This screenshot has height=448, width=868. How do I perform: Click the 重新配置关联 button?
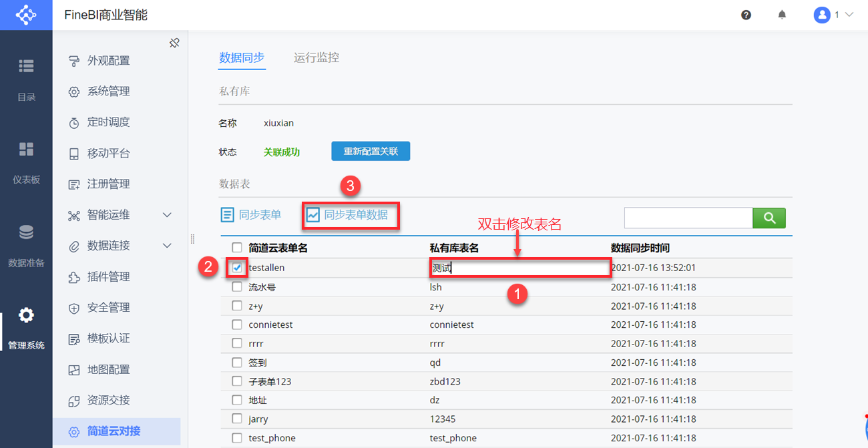[371, 151]
